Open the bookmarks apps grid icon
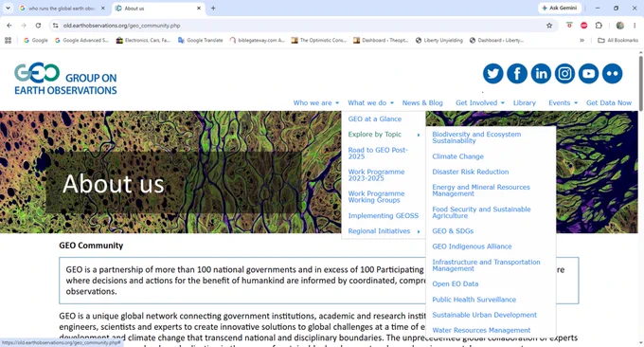Image resolution: width=644 pixels, height=347 pixels. (x=8, y=40)
